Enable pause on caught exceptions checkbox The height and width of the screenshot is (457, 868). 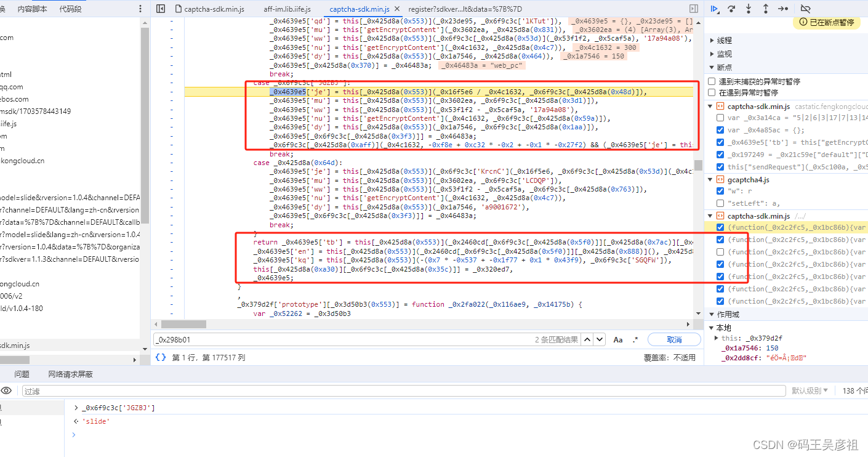click(x=712, y=92)
